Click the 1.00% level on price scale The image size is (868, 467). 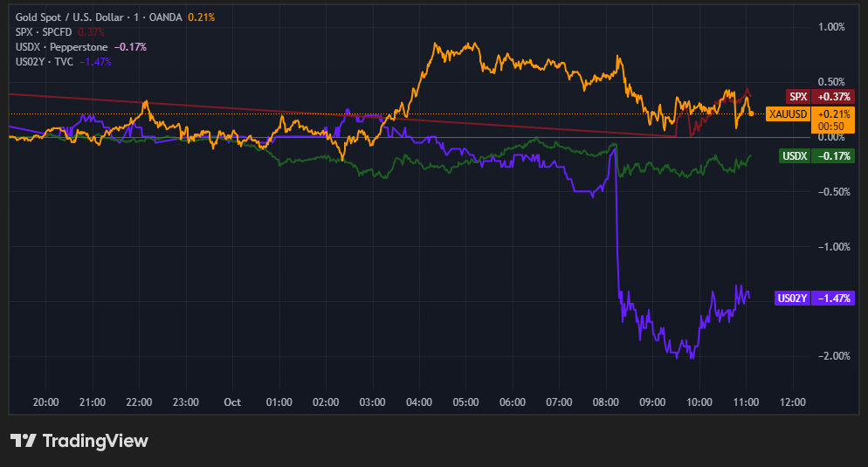830,27
